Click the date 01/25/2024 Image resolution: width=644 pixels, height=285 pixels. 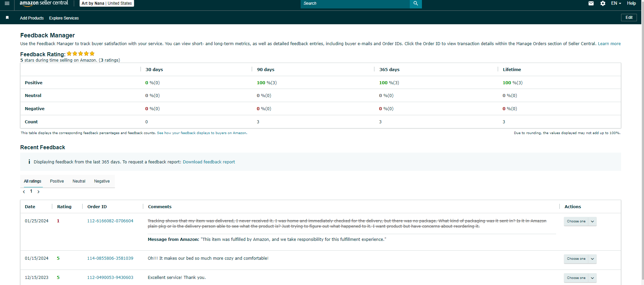click(36, 221)
